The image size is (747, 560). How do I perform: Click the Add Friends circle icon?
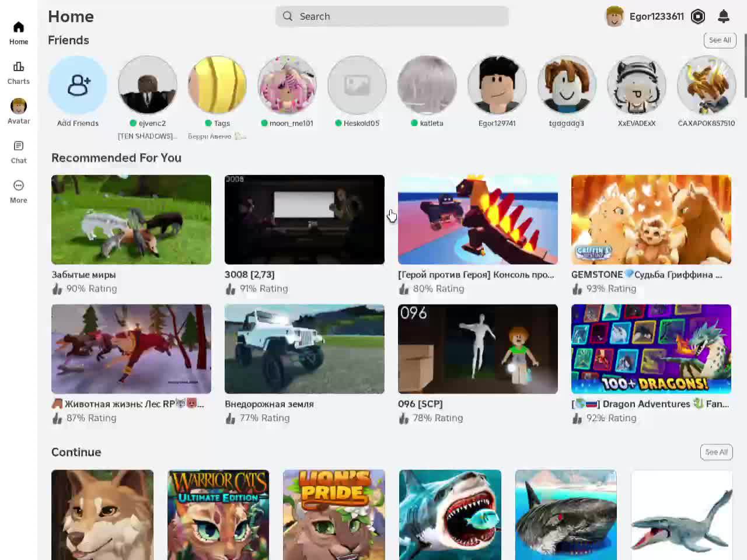[x=78, y=85]
